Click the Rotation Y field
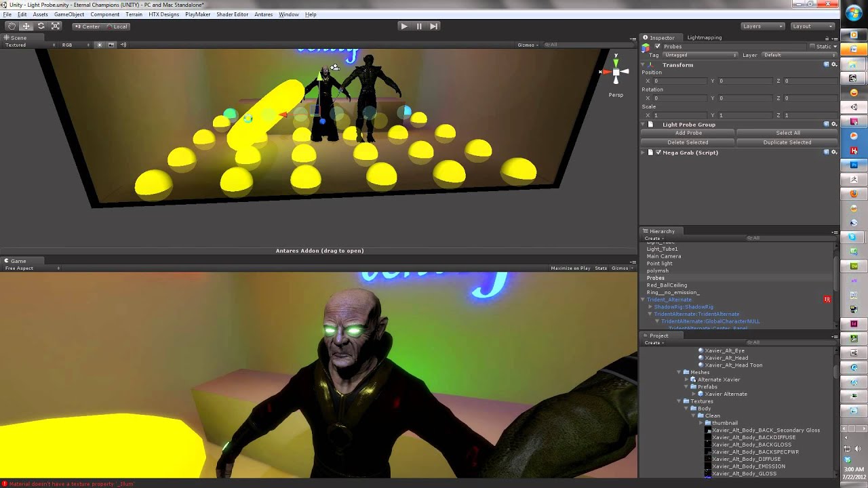Screen dimensions: 868x488 (746, 98)
